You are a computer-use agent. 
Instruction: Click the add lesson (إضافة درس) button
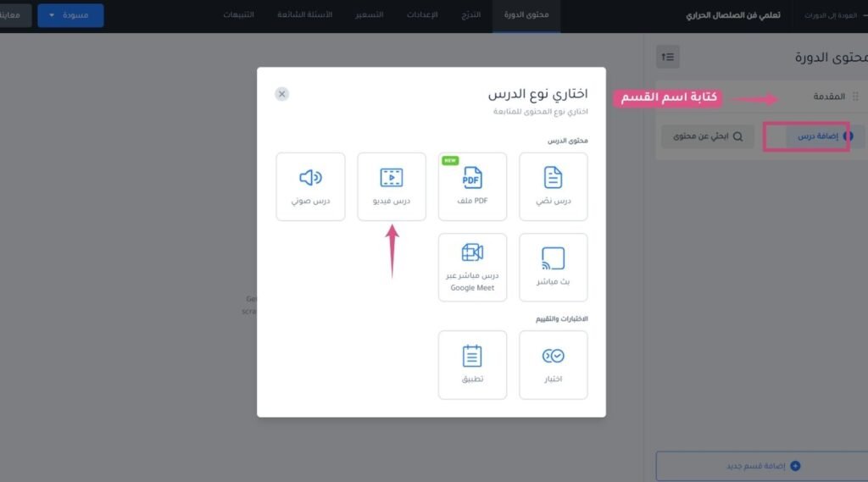coord(825,136)
